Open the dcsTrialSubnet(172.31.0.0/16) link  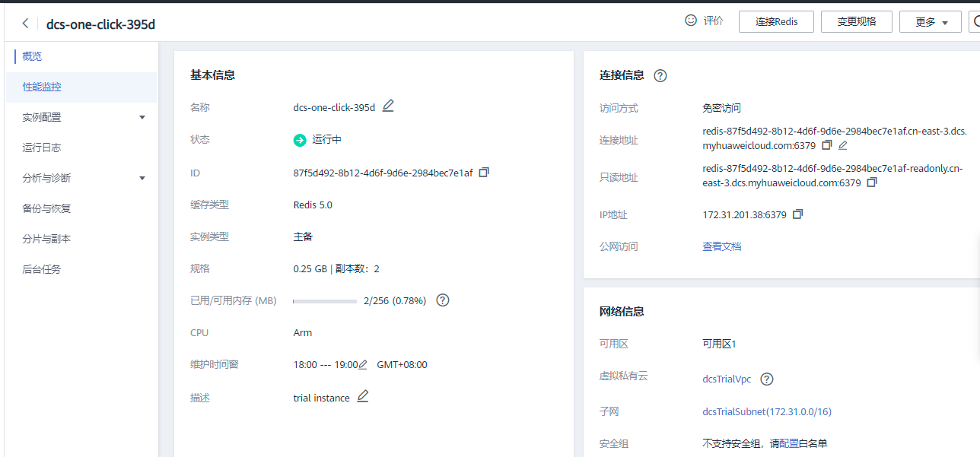[x=767, y=411]
